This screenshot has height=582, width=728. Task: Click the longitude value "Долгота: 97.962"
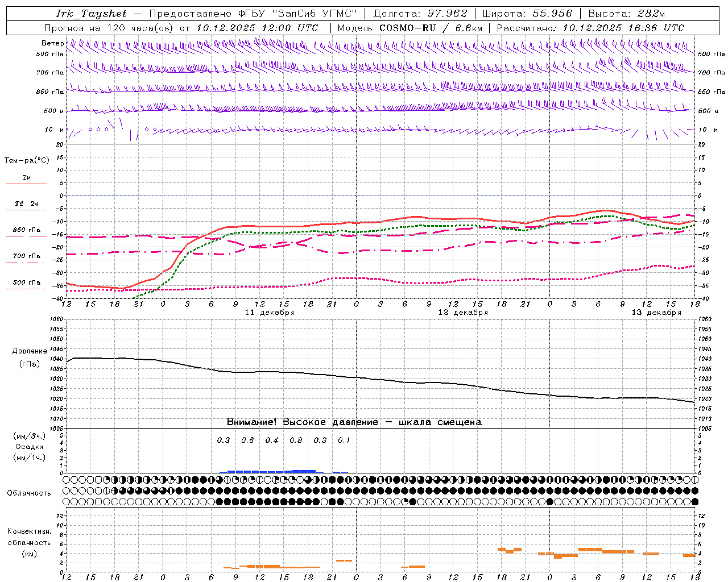click(x=420, y=14)
